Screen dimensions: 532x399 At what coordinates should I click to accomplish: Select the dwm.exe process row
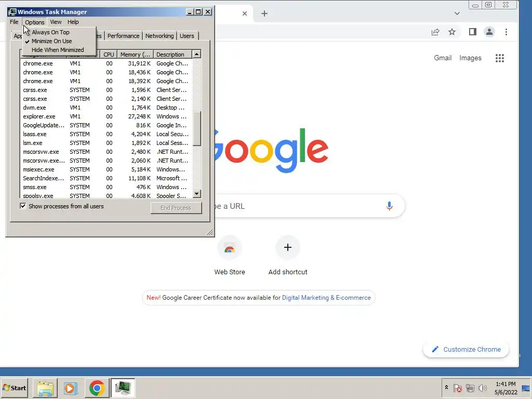(x=106, y=108)
